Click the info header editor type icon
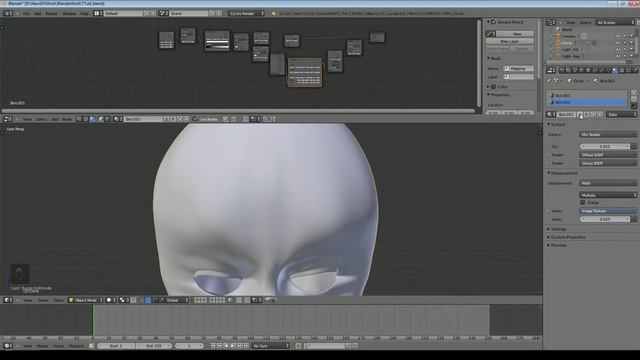Screen dimensions: 640x360 [x=8, y=13]
